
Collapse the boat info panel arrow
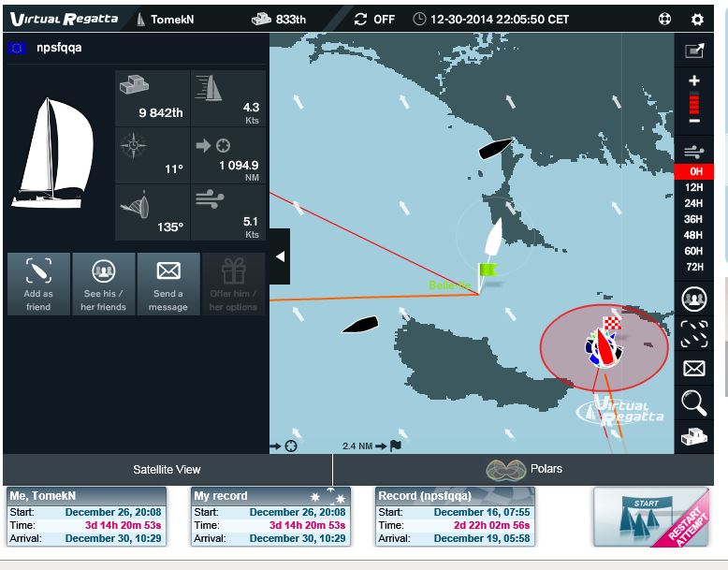280,256
